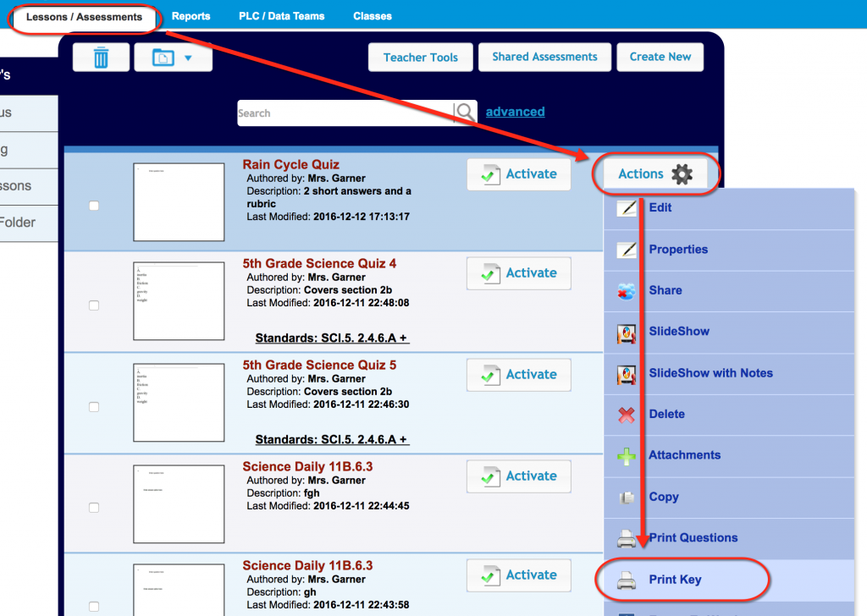Click the Edit pencil icon
Viewport: 867px width, 616px height.
point(625,207)
